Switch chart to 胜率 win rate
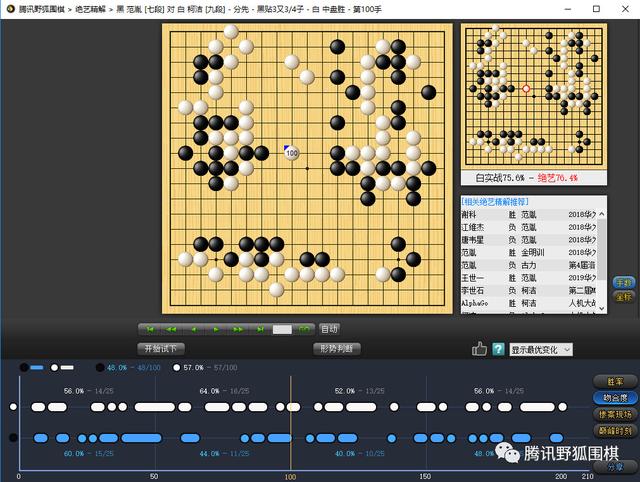 pyautogui.click(x=615, y=382)
